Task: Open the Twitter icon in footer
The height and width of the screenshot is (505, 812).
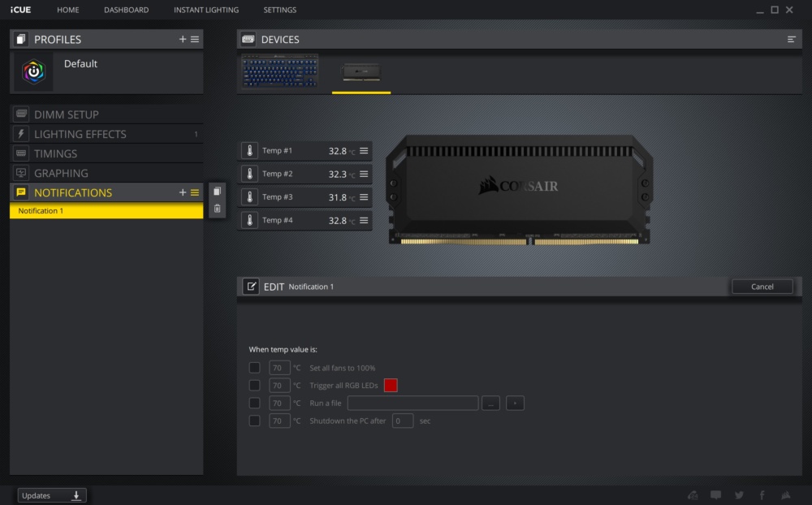Action: pyautogui.click(x=739, y=495)
